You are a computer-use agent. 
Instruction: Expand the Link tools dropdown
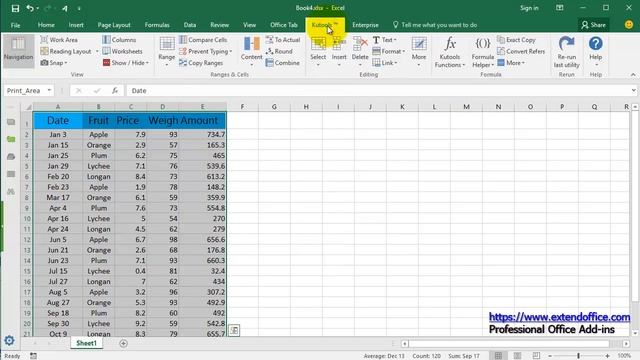(x=385, y=63)
